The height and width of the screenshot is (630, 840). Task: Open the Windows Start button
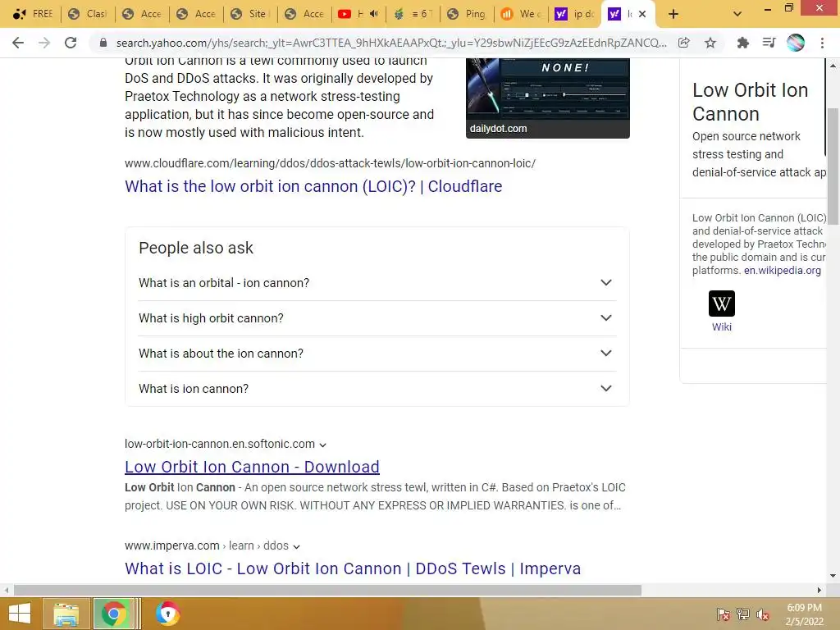click(x=20, y=614)
